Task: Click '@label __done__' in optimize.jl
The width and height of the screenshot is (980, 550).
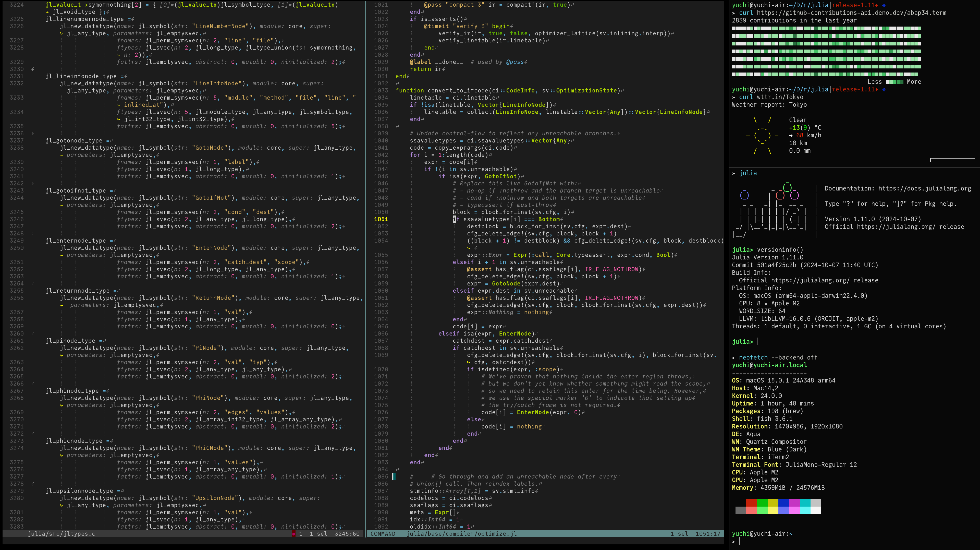Action: point(436,62)
